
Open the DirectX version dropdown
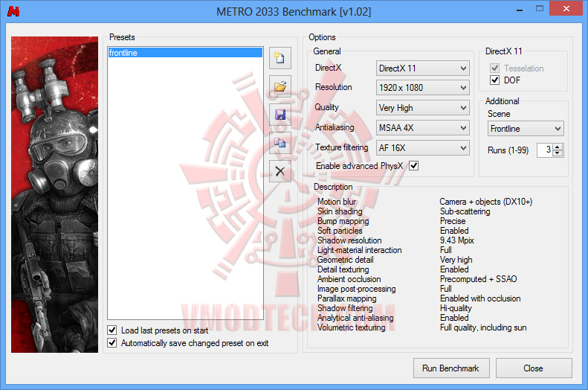click(x=423, y=68)
